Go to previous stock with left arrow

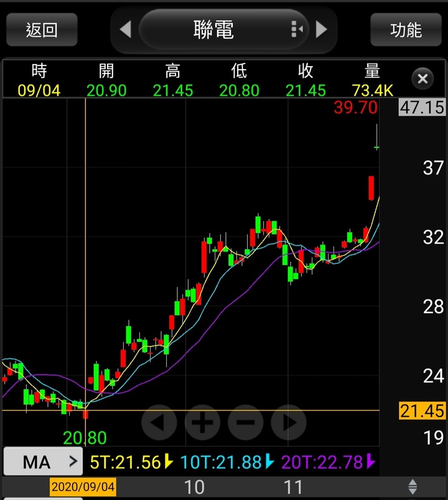coord(126,29)
